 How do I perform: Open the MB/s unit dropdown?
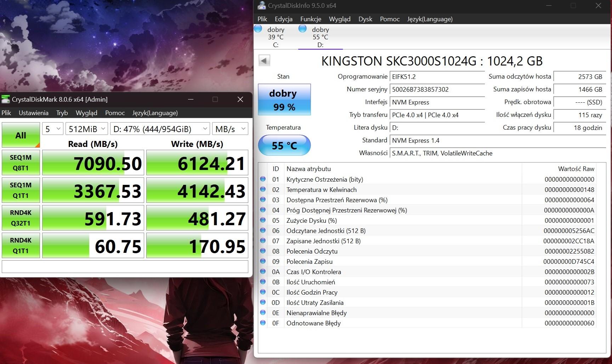230,129
